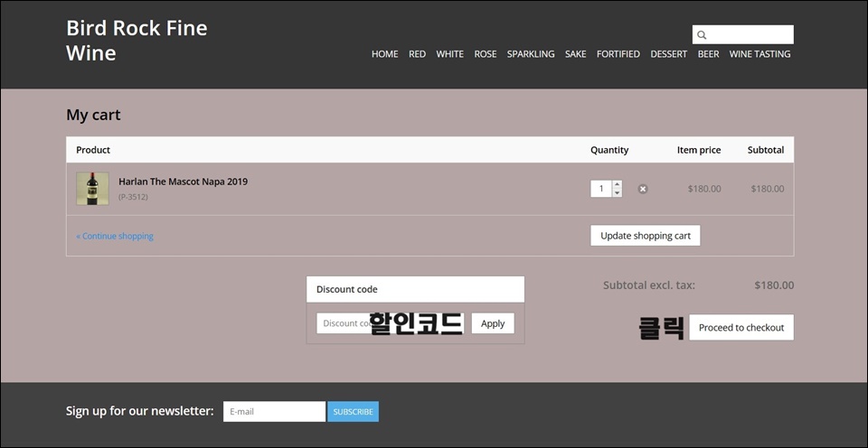This screenshot has width=868, height=448.
Task: Open the FORTIFIED menu item
Action: point(618,54)
